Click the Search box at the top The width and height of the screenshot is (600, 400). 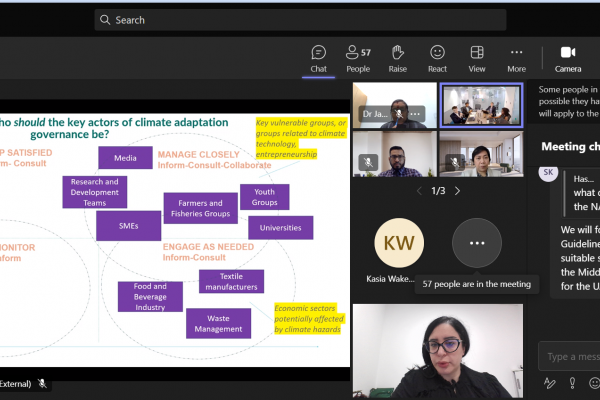(300, 20)
